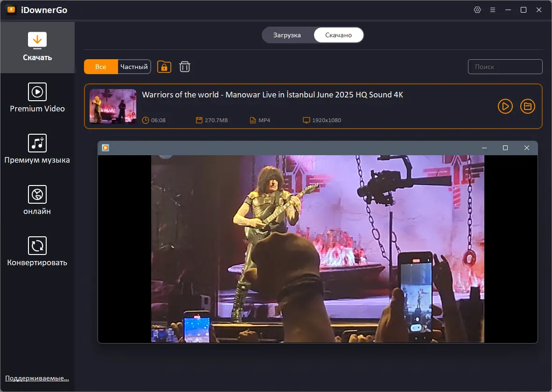
Task: Click the Warriors of the world title
Action: (272, 95)
